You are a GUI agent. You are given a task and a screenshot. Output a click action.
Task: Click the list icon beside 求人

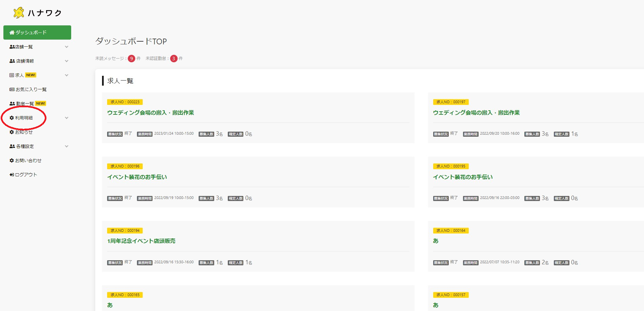click(x=12, y=75)
